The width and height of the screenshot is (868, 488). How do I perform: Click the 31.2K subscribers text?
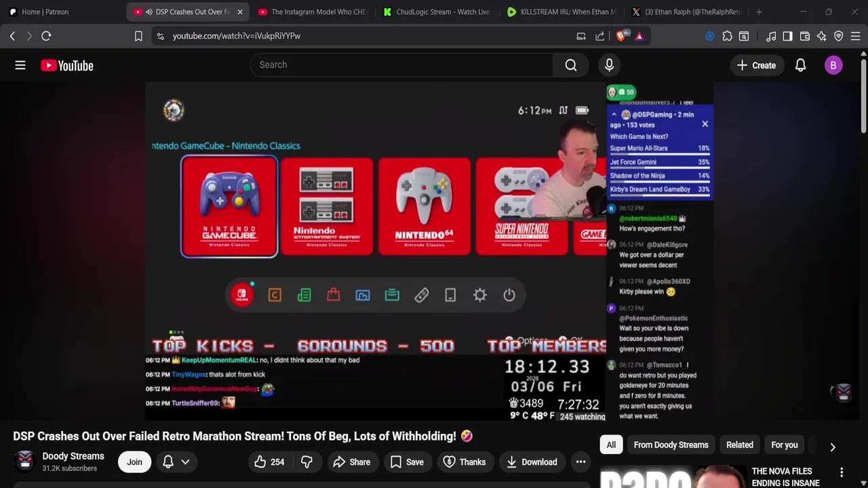click(x=69, y=468)
